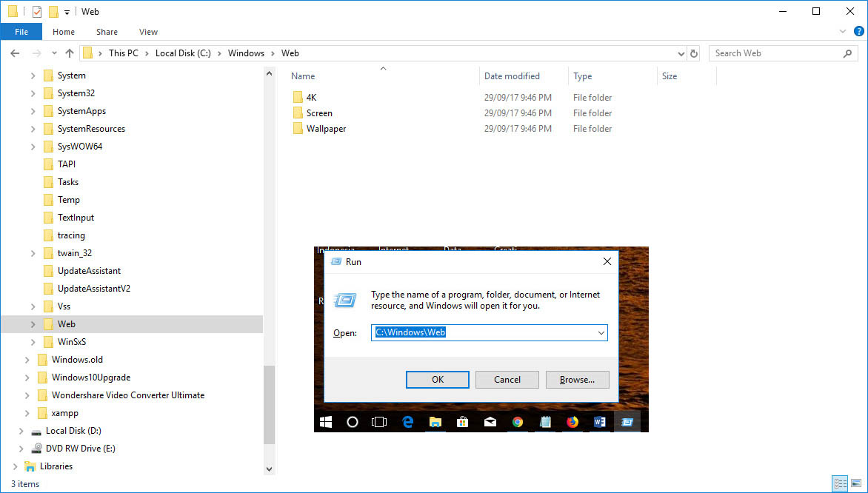
Task: Open the File menu in Explorer
Action: coord(21,32)
